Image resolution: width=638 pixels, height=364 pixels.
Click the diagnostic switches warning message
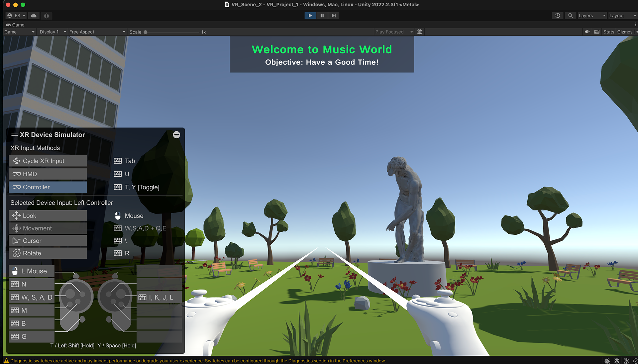coord(198,361)
